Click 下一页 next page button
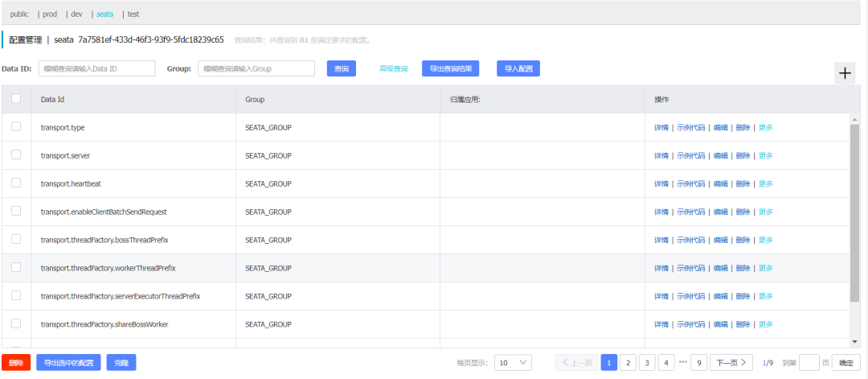Viewport: 868px width, 379px height. [x=731, y=363]
